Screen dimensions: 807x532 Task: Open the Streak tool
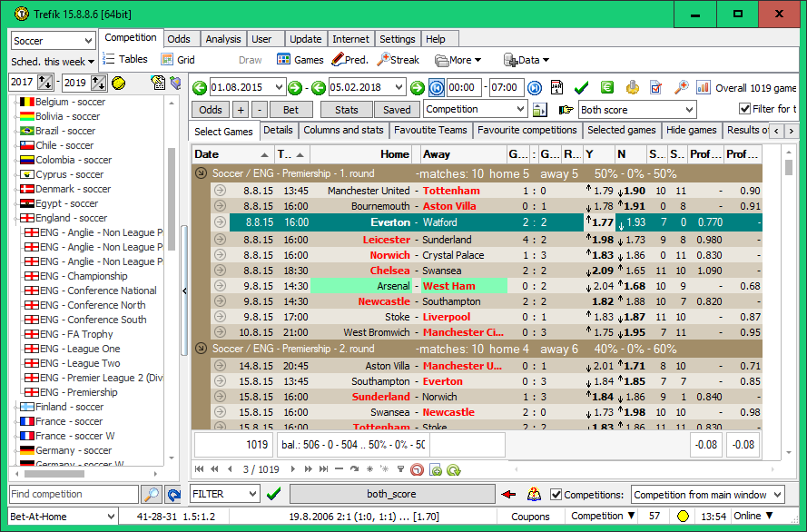[399, 60]
